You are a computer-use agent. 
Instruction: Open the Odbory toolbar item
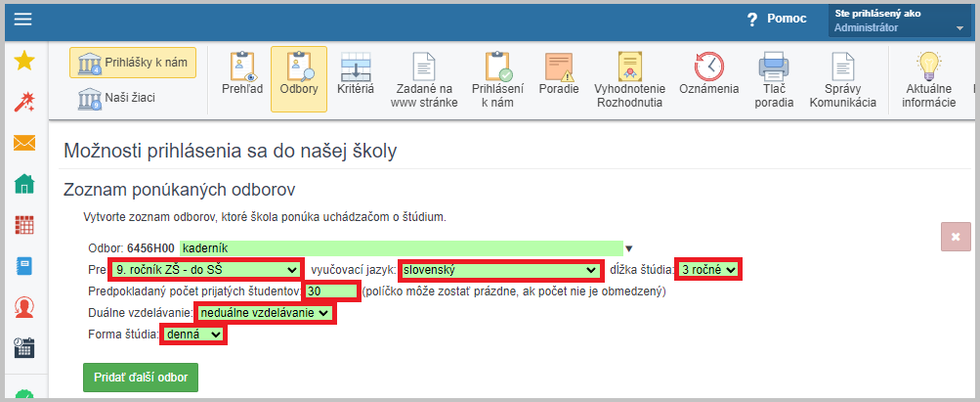point(299,79)
